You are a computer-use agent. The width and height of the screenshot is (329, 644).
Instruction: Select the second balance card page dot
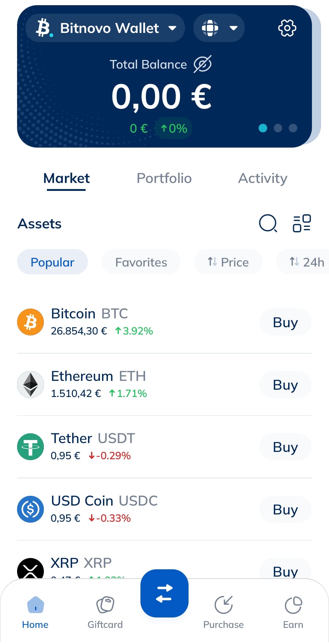point(278,128)
